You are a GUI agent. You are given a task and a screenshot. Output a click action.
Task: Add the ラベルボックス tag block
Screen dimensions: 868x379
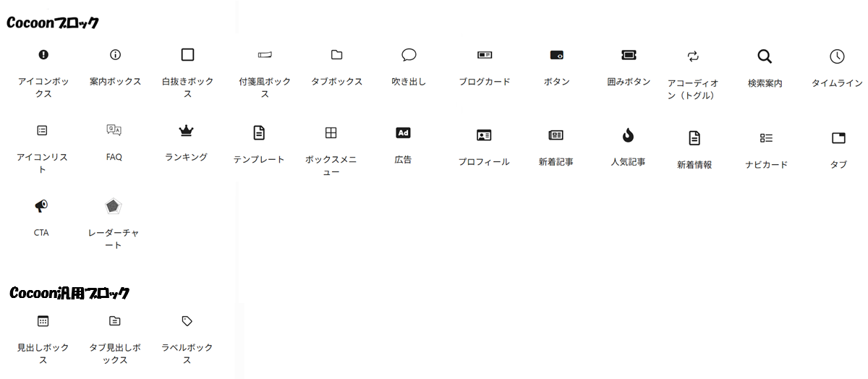click(x=187, y=321)
